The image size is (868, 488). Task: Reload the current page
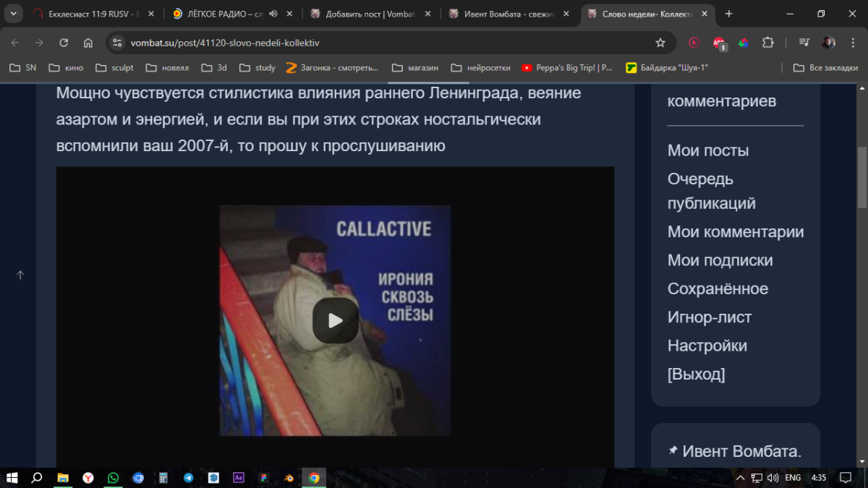coord(64,43)
